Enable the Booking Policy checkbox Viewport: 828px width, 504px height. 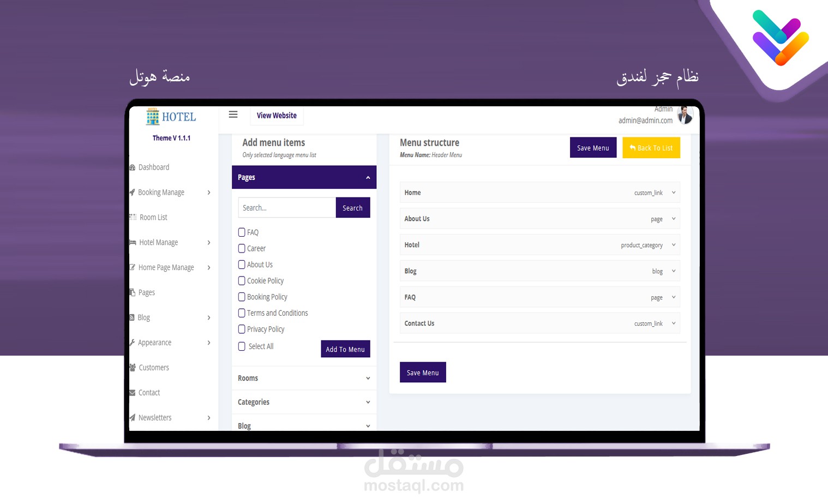[242, 297]
